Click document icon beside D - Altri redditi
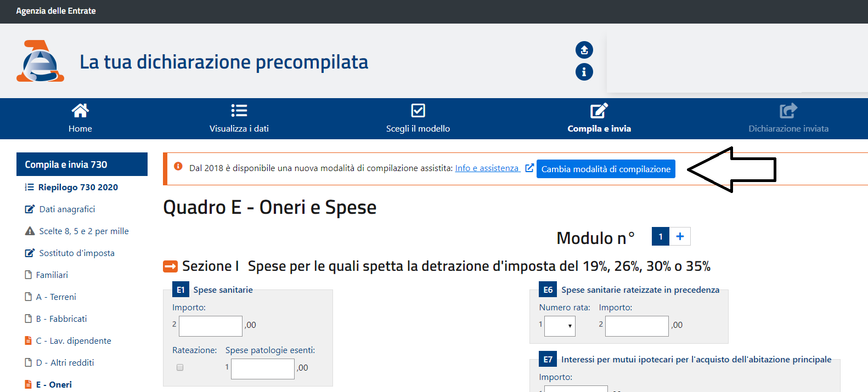The height and width of the screenshot is (392, 868). pyautogui.click(x=29, y=362)
